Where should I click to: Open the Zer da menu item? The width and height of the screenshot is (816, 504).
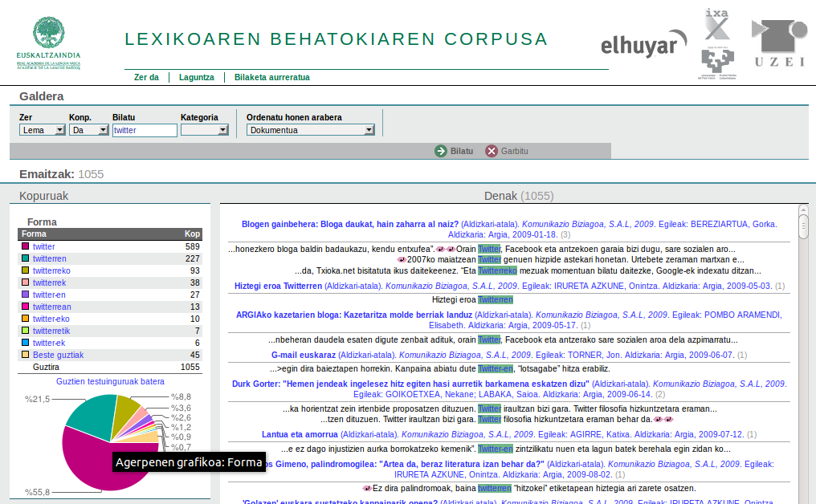(x=146, y=77)
